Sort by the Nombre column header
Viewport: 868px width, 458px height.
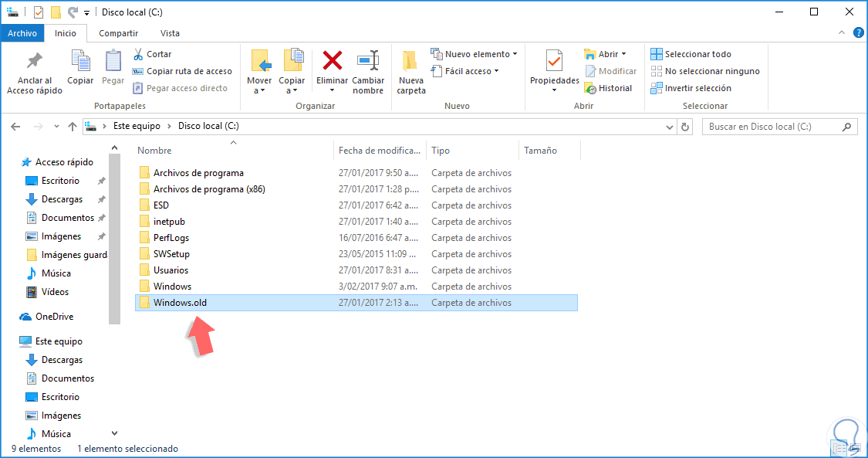tap(234, 150)
